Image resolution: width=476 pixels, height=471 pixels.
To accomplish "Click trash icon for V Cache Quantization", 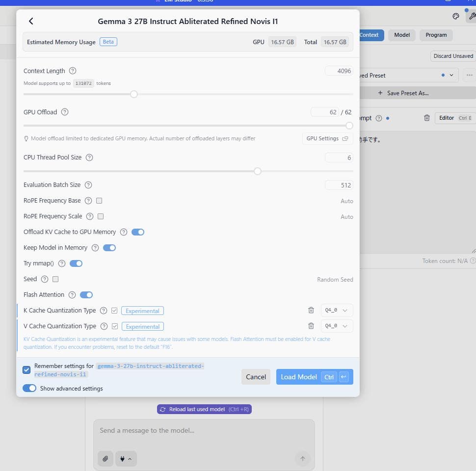I will pos(311,326).
